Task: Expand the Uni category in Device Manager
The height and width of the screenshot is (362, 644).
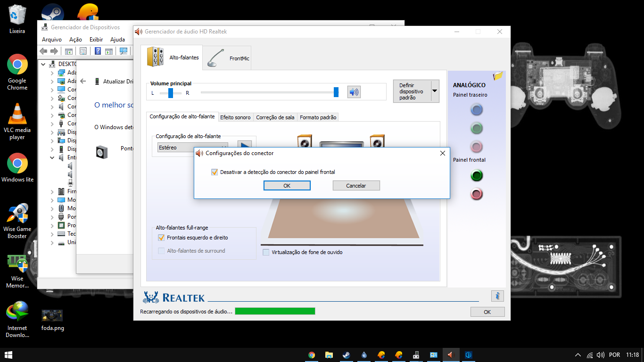Action: pos(52,242)
